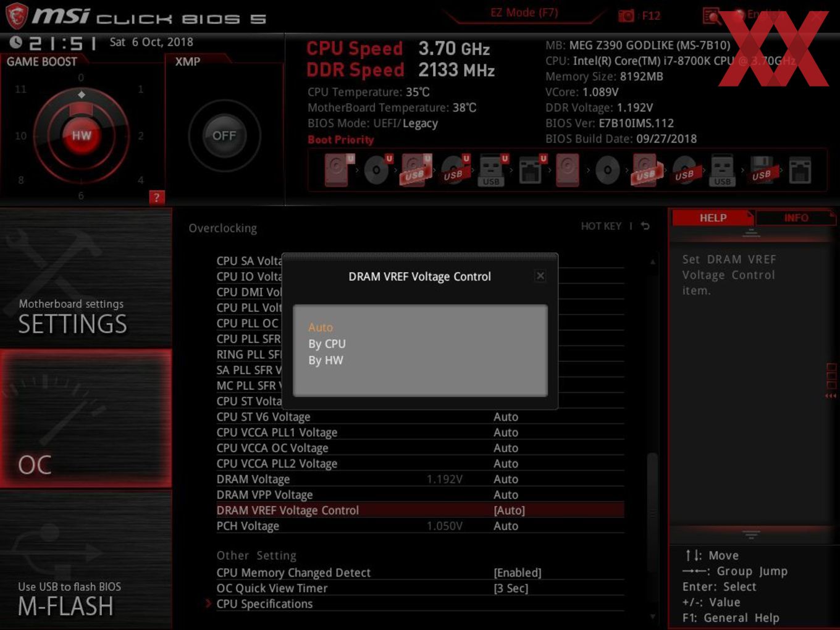840x630 pixels.
Task: Select CPU VCCA PLL1 Voltage row
Action: [420, 432]
